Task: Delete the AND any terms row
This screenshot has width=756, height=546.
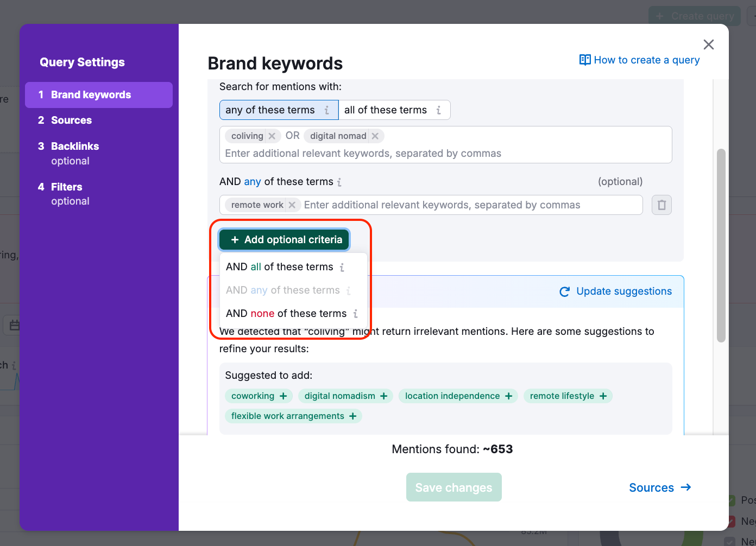Action: click(661, 205)
